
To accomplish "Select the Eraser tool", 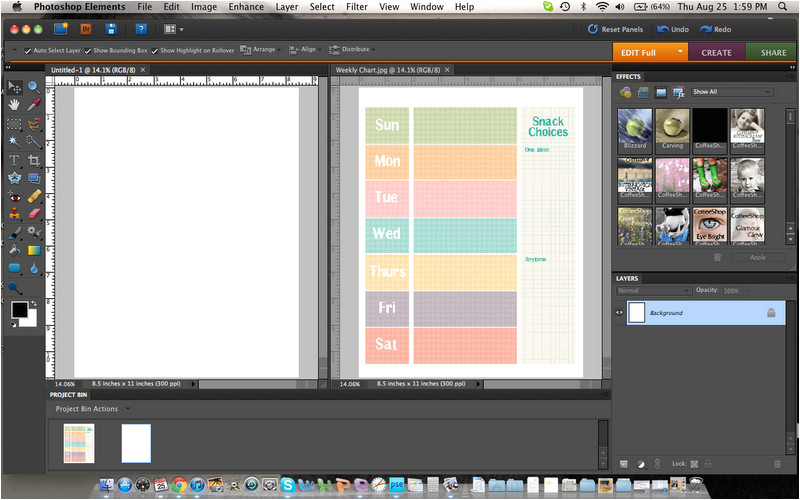I will pyautogui.click(x=34, y=214).
